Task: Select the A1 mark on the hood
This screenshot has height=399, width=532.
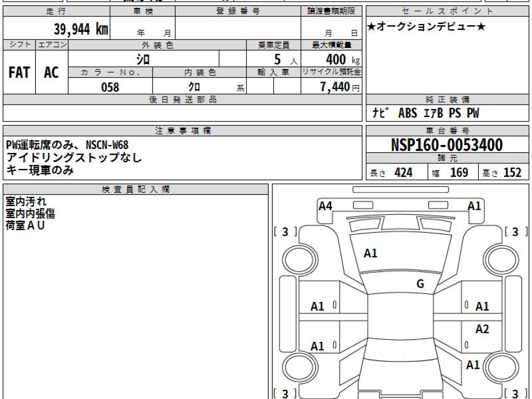Action: (x=370, y=253)
